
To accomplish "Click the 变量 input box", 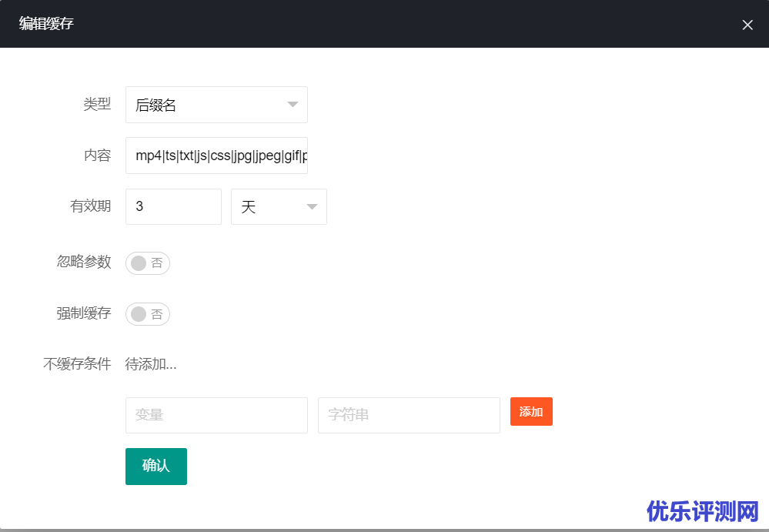I will pos(216,415).
